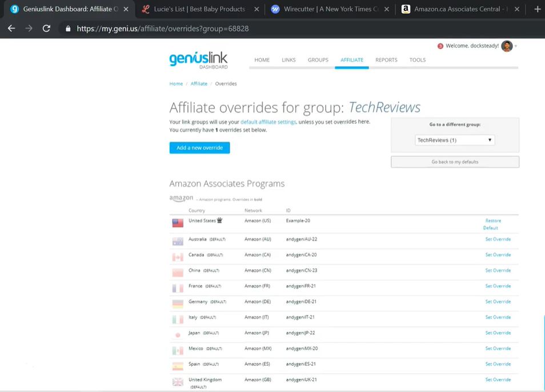
Task: Close the Wirecutter tab
Action: (x=387, y=9)
